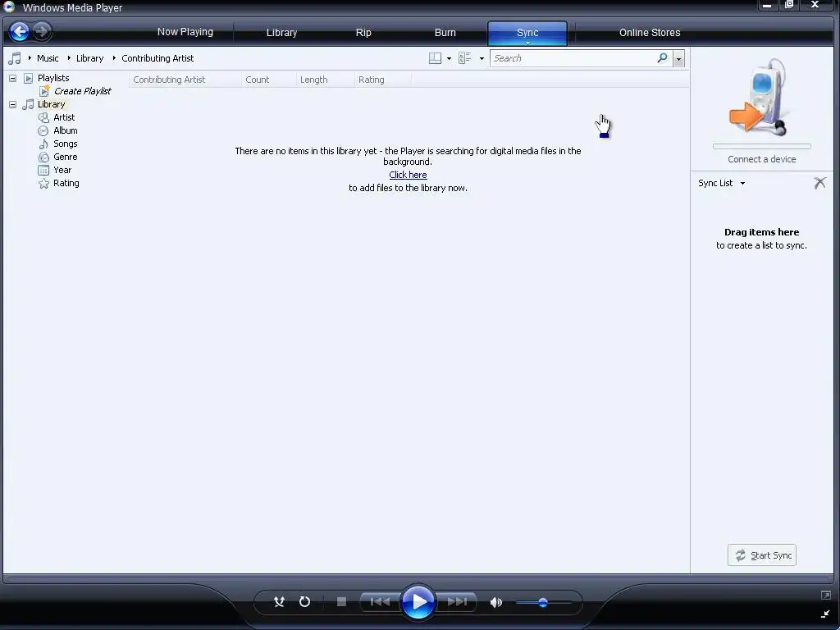840x630 pixels.
Task: Select Album in the library tree
Action: click(66, 130)
